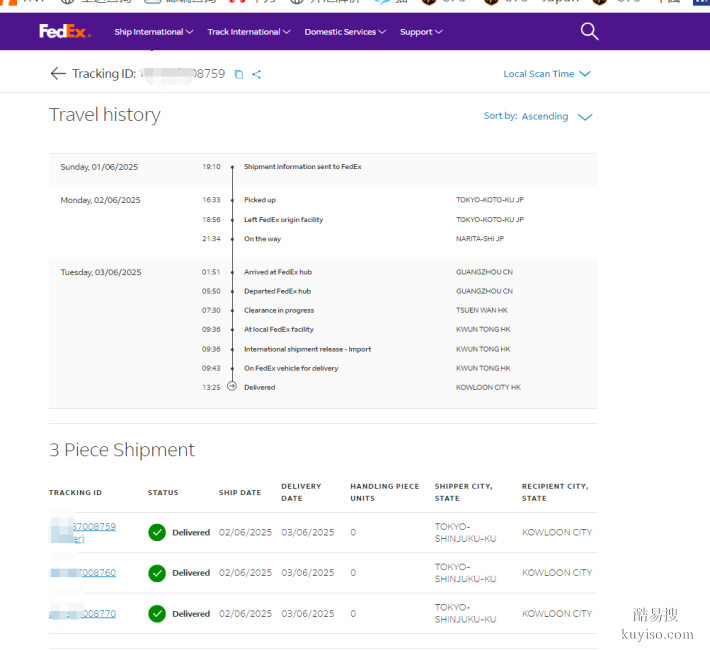Select 'International shipment release - Import' event

click(x=307, y=349)
